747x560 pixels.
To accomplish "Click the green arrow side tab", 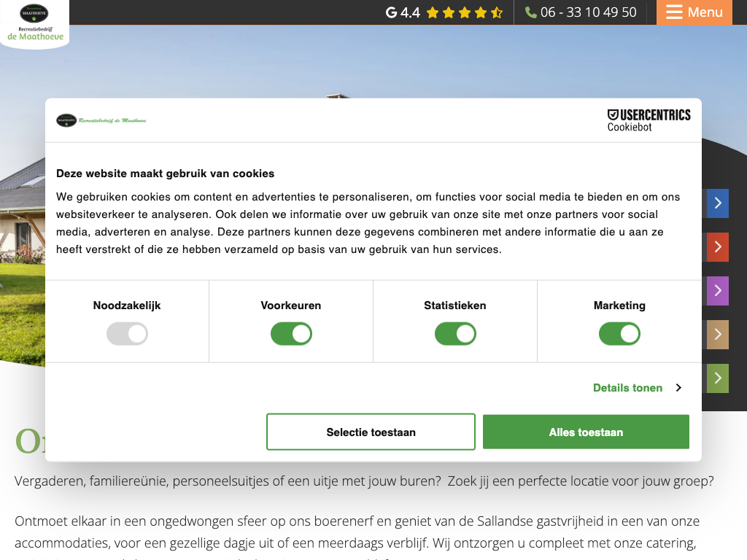I will (717, 378).
